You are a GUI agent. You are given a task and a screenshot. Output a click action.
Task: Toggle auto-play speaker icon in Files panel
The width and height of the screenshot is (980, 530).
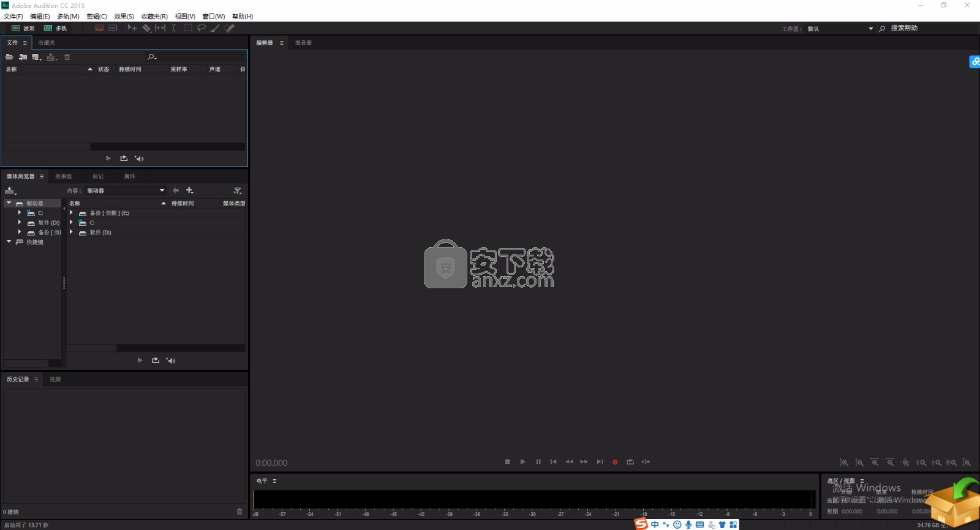pos(139,159)
